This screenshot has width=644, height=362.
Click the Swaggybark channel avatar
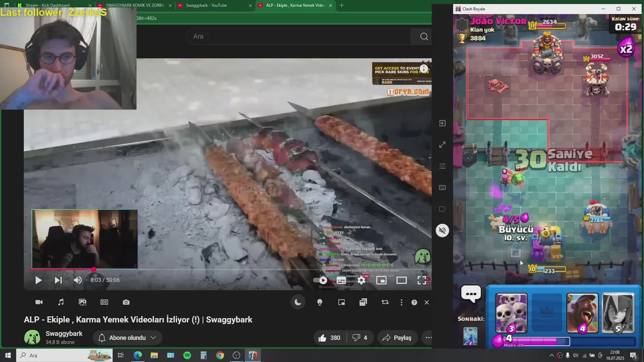32,338
